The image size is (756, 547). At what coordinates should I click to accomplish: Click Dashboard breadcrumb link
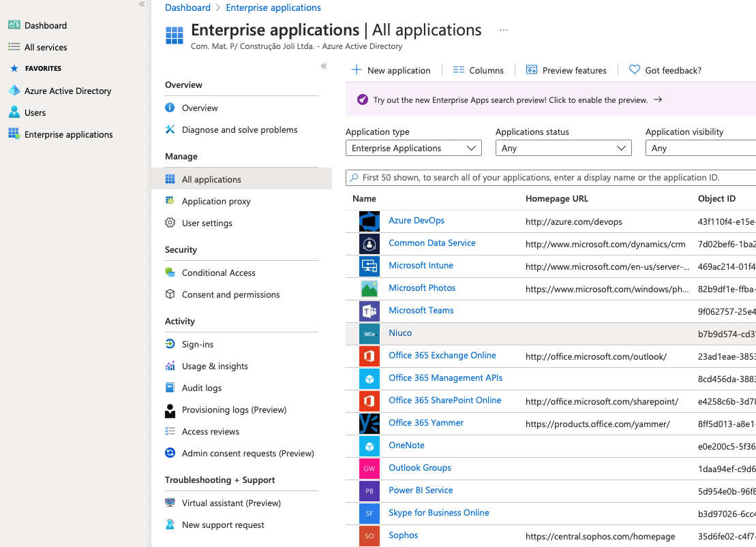[x=187, y=7]
